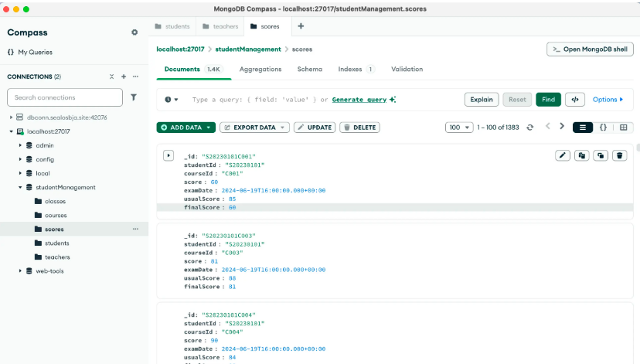The height and width of the screenshot is (364, 640).
Task: Open the courses collection
Action: click(x=56, y=215)
